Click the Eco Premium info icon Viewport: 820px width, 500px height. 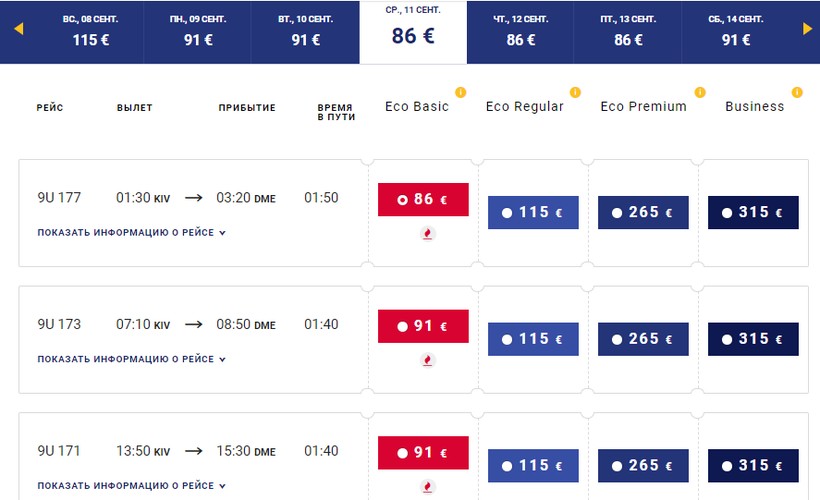(684, 92)
